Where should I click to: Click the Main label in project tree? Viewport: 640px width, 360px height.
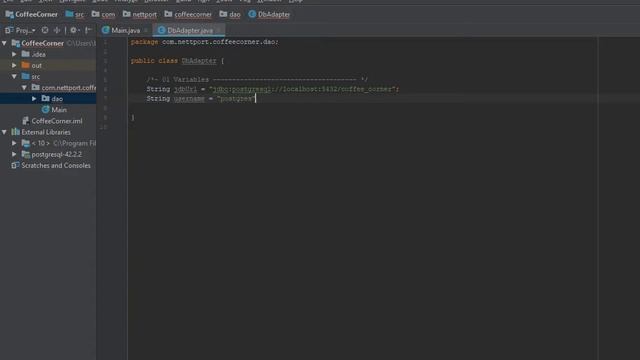tap(59, 109)
